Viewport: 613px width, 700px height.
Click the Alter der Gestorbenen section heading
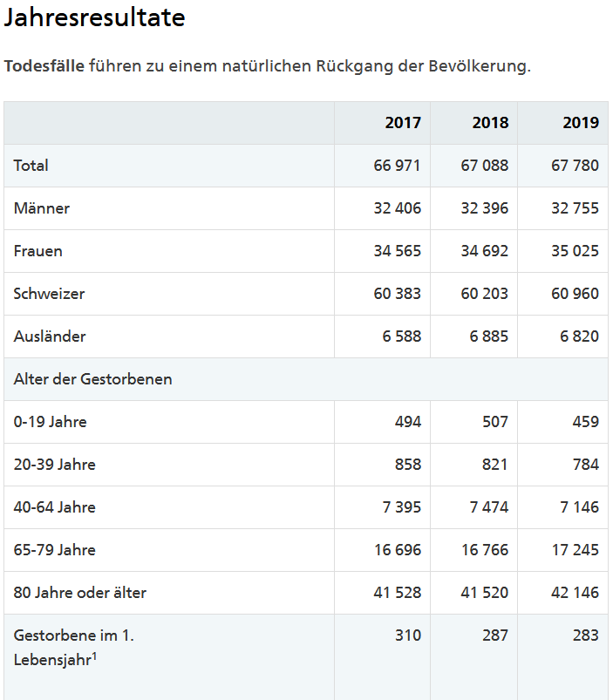pyautogui.click(x=92, y=379)
